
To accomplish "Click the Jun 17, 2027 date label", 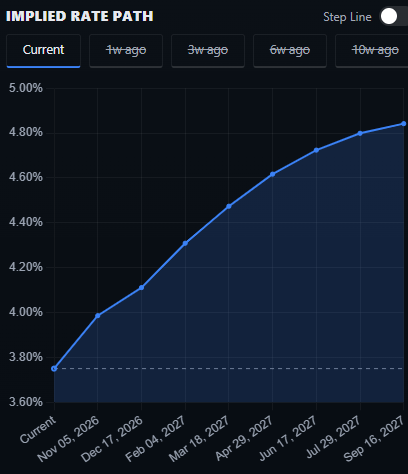I will (x=287, y=439).
